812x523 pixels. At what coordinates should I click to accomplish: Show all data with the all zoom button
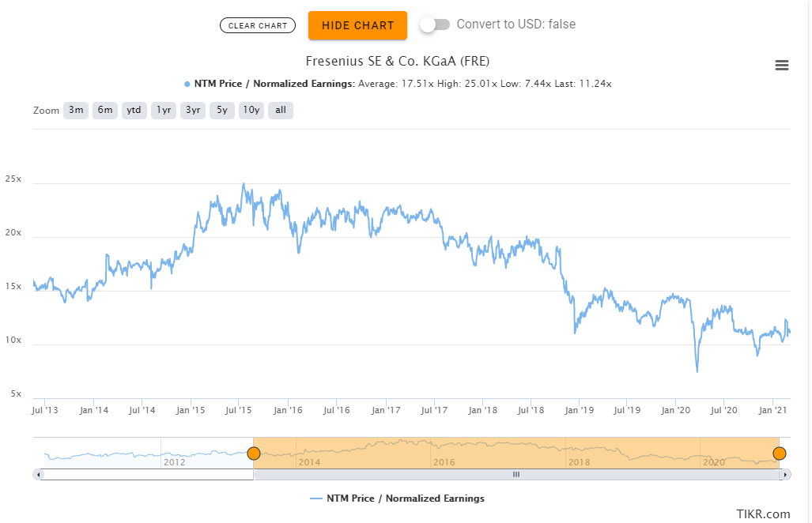(x=281, y=110)
